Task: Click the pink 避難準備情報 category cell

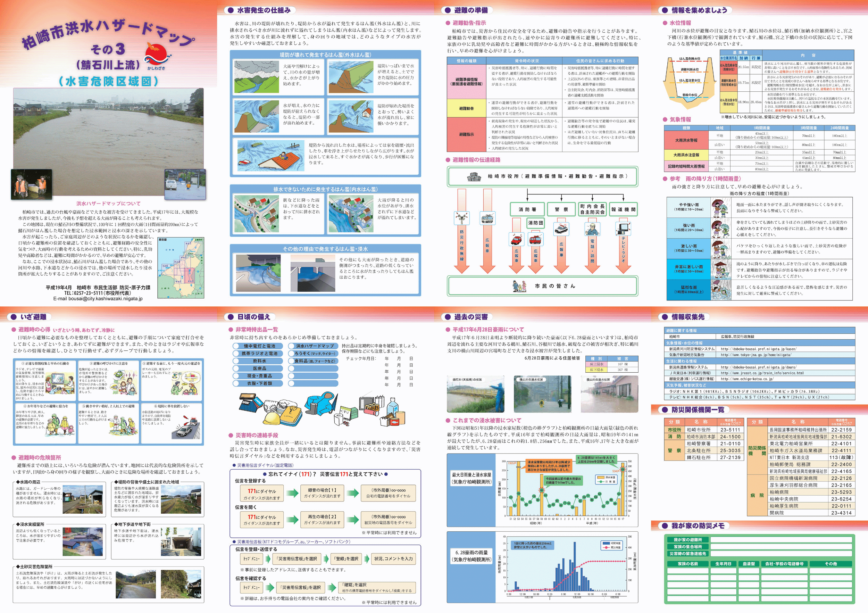Action: [x=467, y=82]
